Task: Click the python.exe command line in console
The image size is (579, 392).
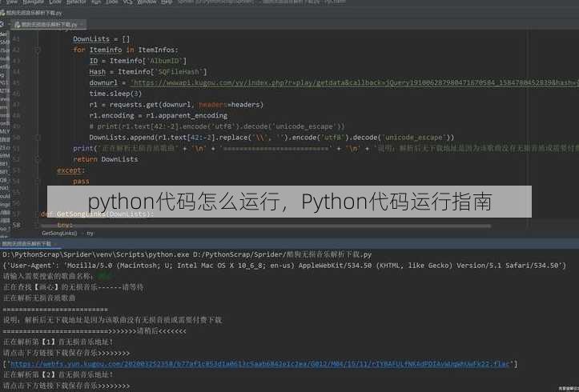Action: click(187, 254)
